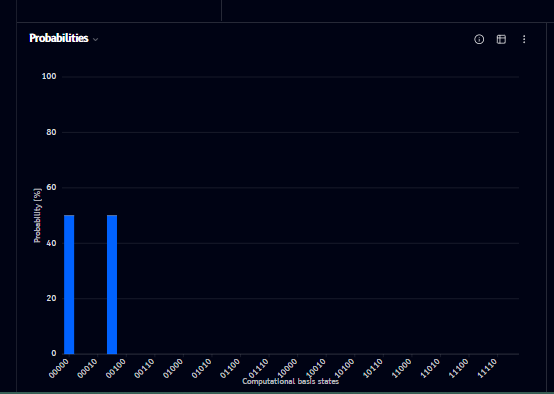Image resolution: width=554 pixels, height=394 pixels.
Task: Click the Probability (%) axis title
Action: pos(37,216)
